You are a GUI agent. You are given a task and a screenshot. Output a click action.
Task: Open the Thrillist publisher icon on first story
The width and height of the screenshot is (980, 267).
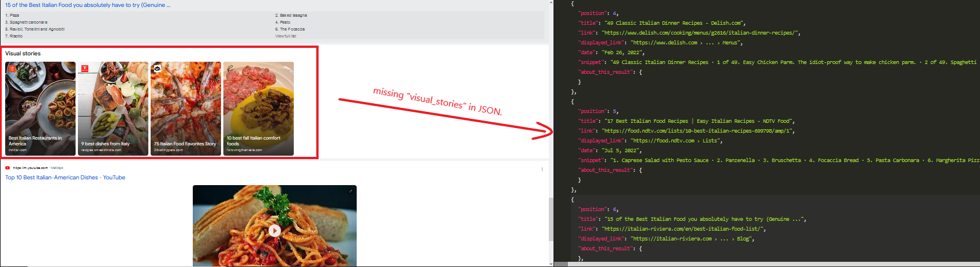(x=12, y=69)
